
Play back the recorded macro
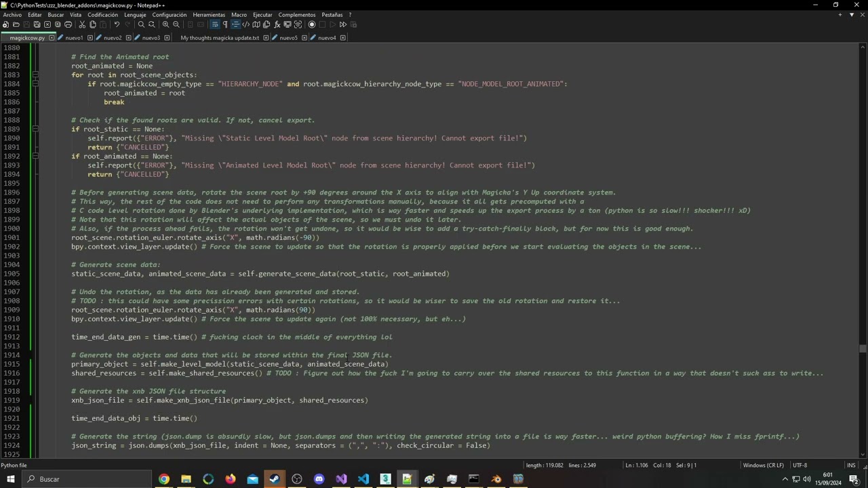point(332,24)
